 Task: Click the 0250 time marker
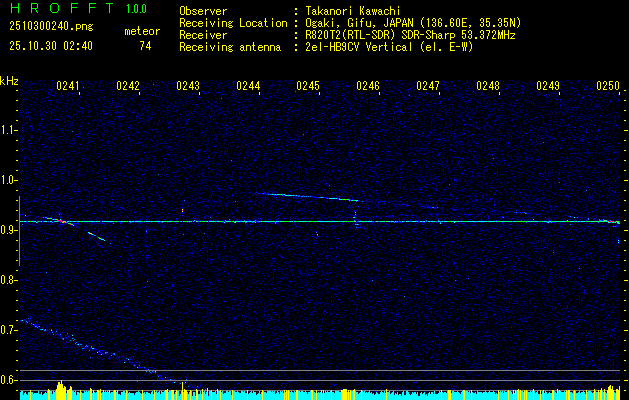[x=608, y=87]
